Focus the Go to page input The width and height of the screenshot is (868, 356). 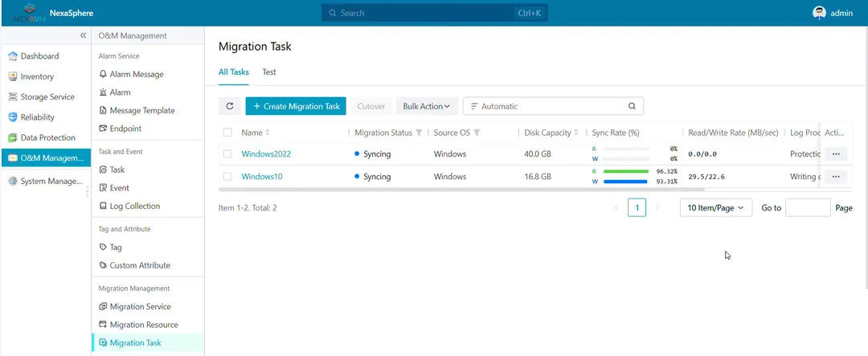pyautogui.click(x=808, y=207)
